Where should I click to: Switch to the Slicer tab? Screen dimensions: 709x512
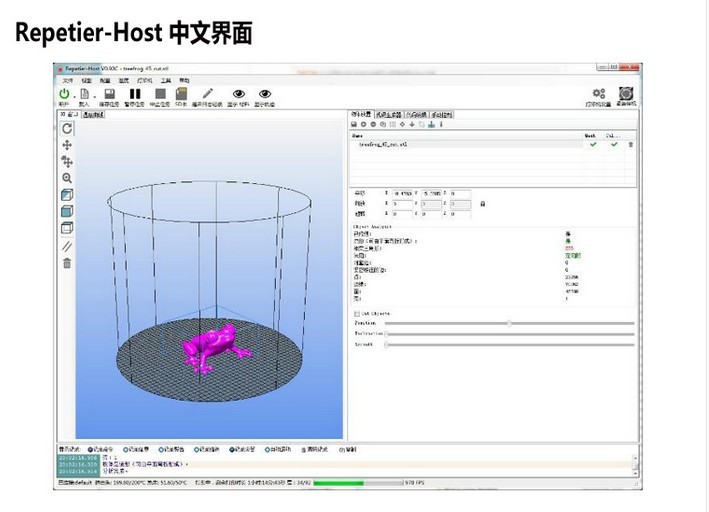coord(388,114)
